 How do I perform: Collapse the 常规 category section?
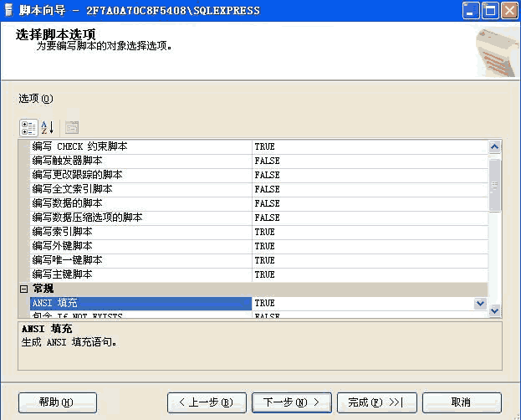(23, 289)
